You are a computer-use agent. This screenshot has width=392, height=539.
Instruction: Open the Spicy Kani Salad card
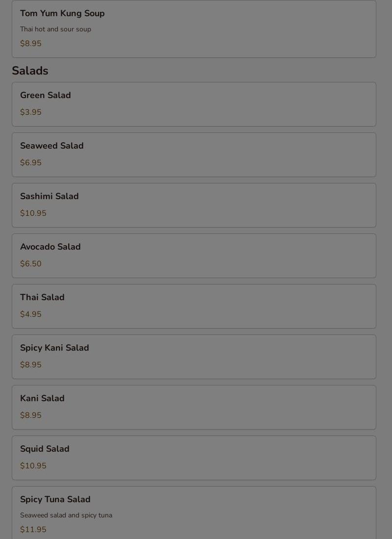[194, 357]
